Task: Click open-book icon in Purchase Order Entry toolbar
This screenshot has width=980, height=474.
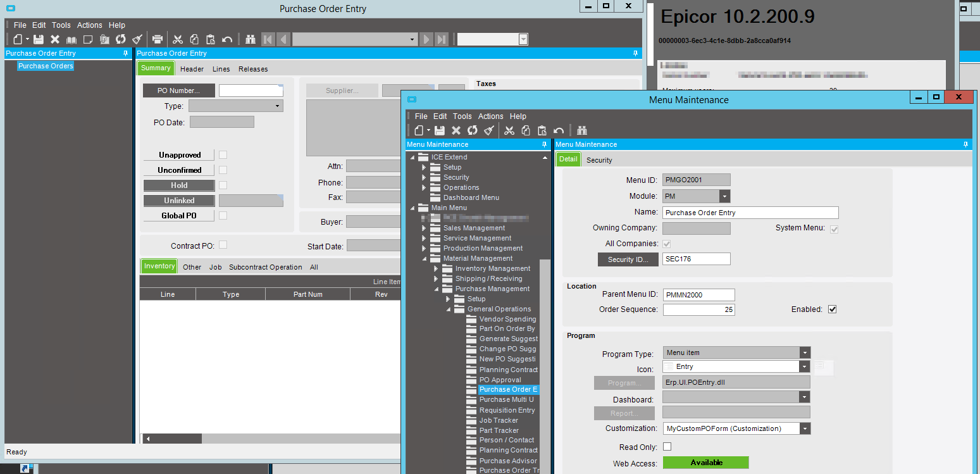Action: point(71,39)
